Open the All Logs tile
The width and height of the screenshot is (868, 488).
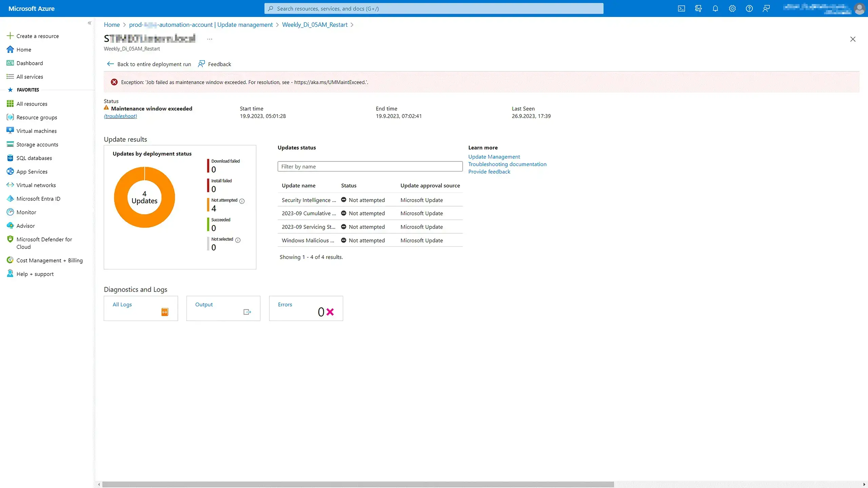pos(141,308)
